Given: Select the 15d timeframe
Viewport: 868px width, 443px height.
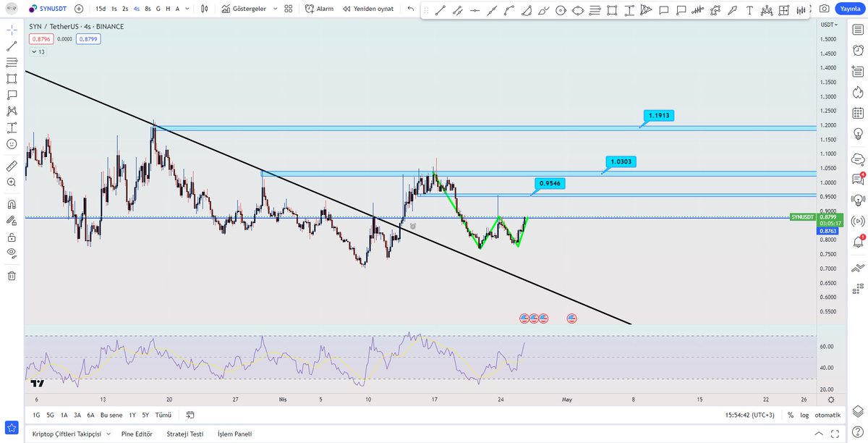Looking at the screenshot, I should [101, 9].
